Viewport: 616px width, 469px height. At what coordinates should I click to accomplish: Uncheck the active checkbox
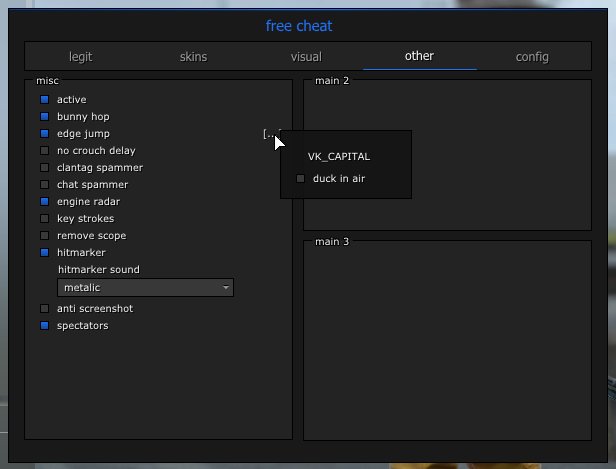click(x=44, y=100)
